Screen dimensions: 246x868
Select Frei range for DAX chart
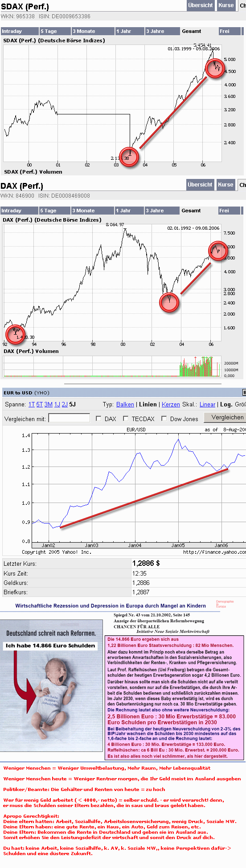point(229,211)
